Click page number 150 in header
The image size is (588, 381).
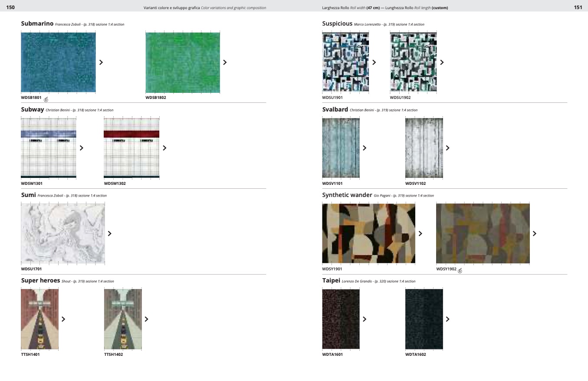click(x=10, y=7)
